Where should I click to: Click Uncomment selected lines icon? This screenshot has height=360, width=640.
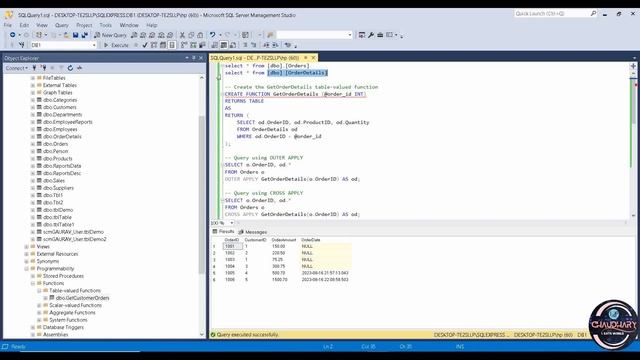(253, 45)
